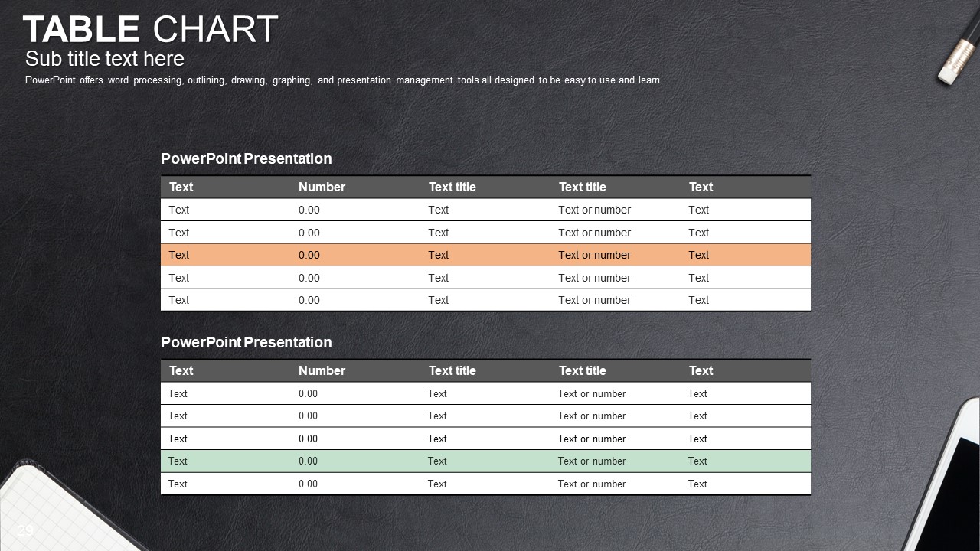Click the last 'Text' header of the first table
This screenshot has width=980, height=551.
point(701,187)
